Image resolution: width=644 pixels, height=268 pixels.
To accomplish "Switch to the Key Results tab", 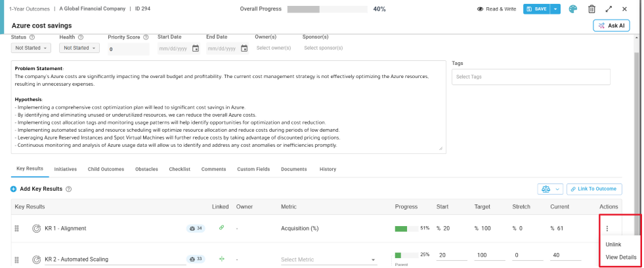I will pyautogui.click(x=30, y=169).
